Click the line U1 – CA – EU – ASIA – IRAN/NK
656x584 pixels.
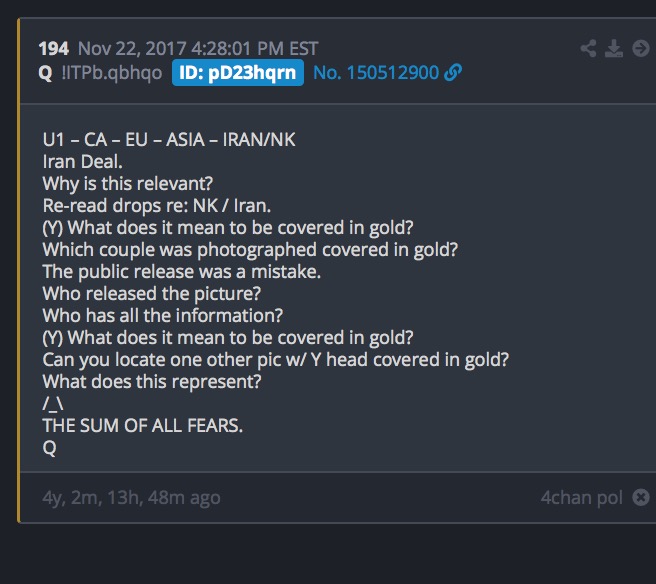[169, 140]
